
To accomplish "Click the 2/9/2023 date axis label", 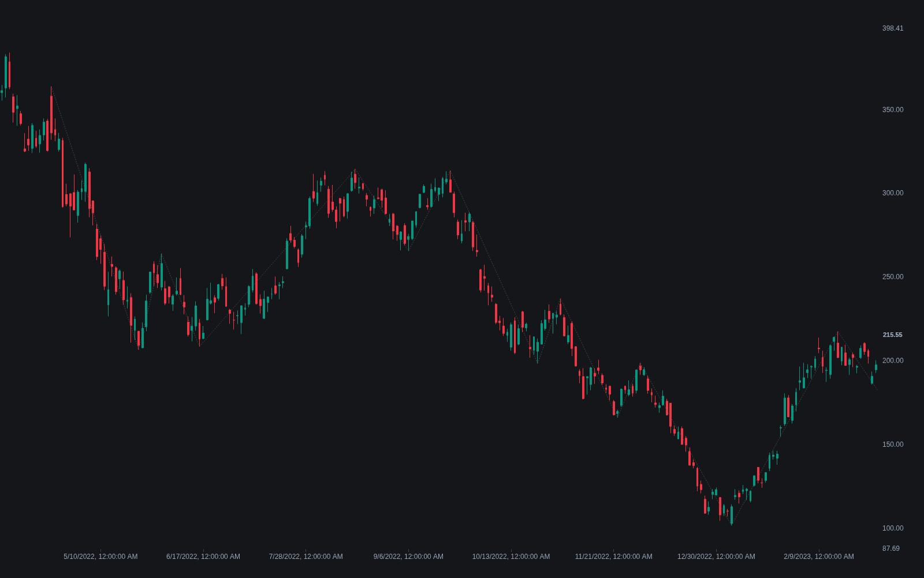I will tap(818, 557).
